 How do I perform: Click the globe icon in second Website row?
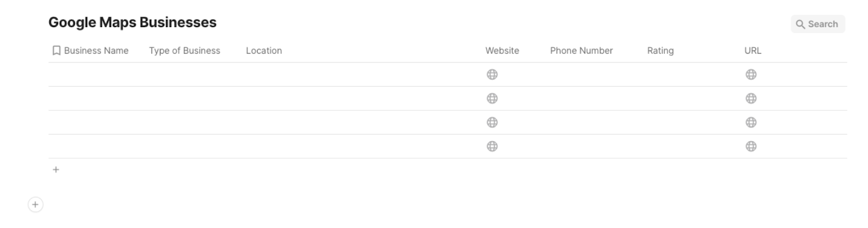point(492,98)
